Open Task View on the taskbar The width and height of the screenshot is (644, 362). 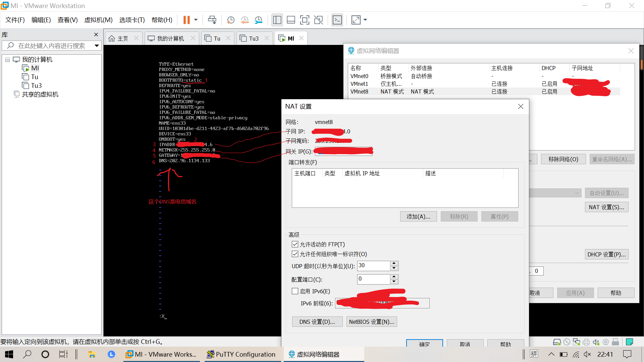tap(63, 354)
